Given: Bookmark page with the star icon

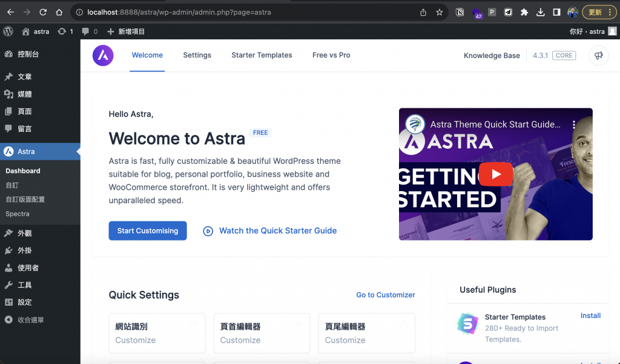Looking at the screenshot, I should click(440, 12).
